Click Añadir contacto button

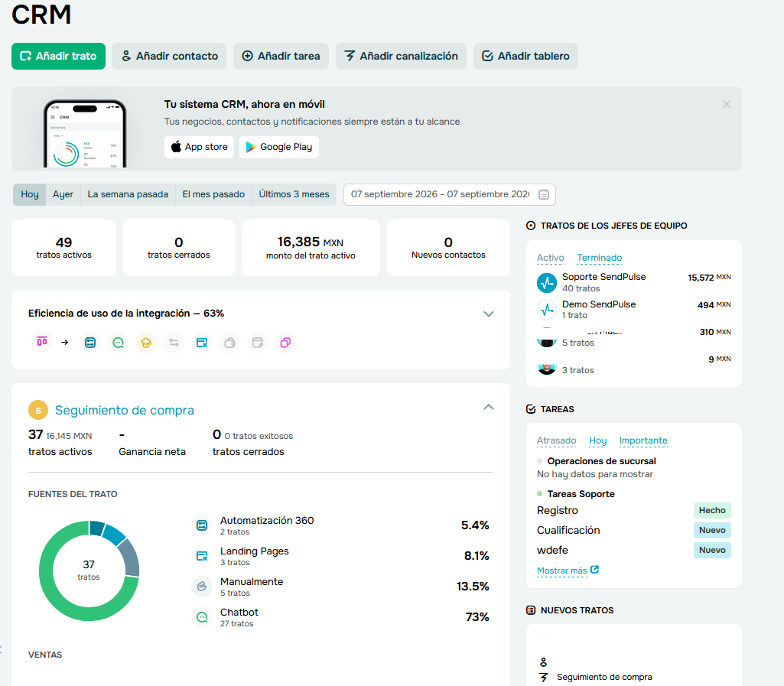coord(169,56)
